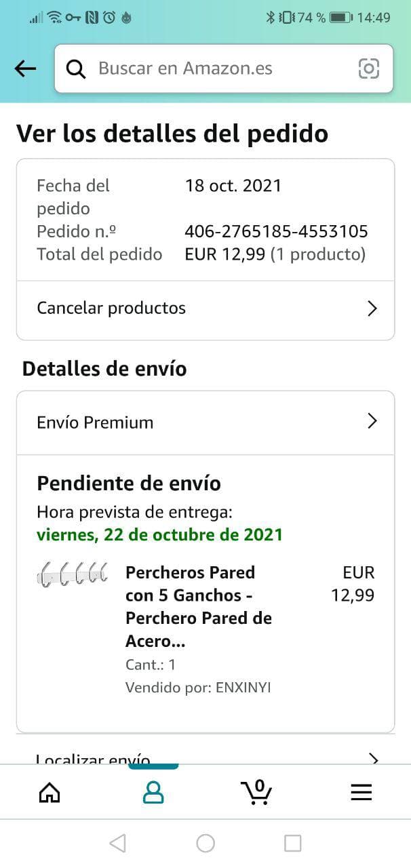
Task: Tap the Android recent apps square
Action: tap(292, 843)
